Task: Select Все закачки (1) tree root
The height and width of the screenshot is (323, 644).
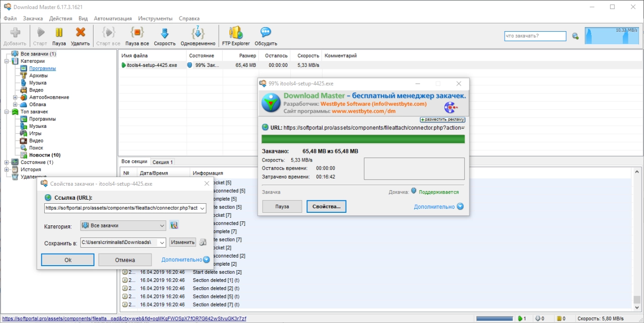Action: [x=38, y=54]
